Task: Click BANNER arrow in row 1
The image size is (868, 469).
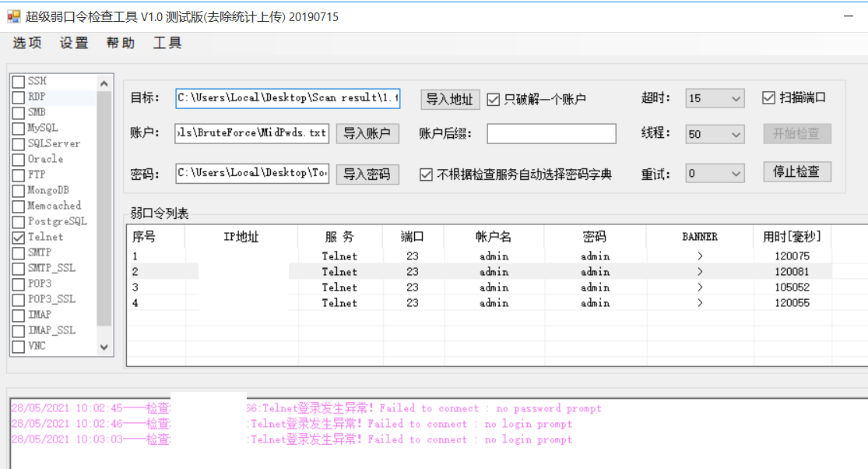Action: [x=700, y=256]
